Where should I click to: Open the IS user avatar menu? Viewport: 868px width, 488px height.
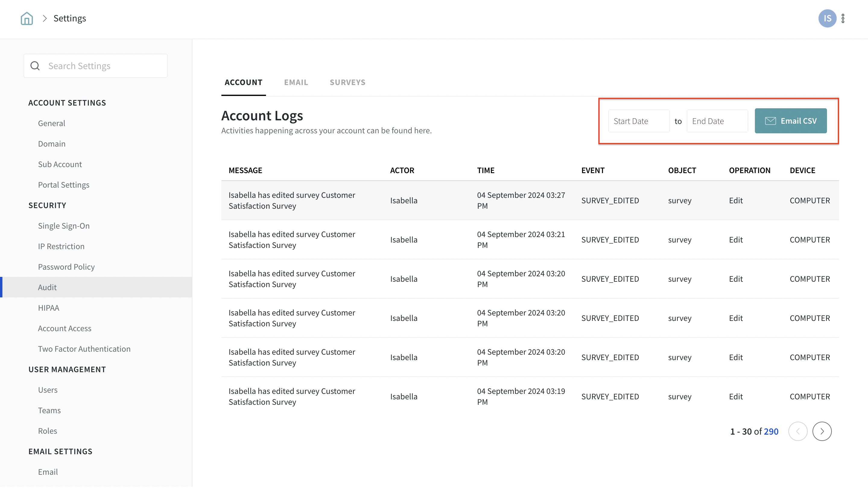point(827,18)
